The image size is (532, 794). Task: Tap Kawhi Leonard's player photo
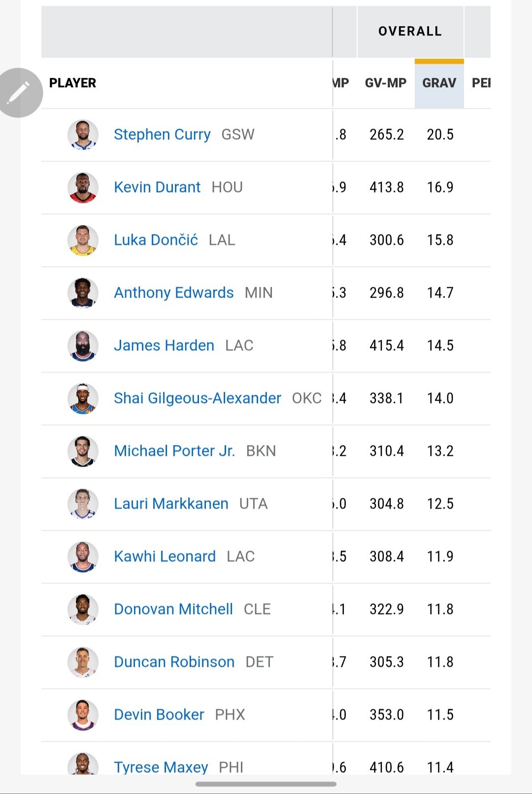point(83,556)
